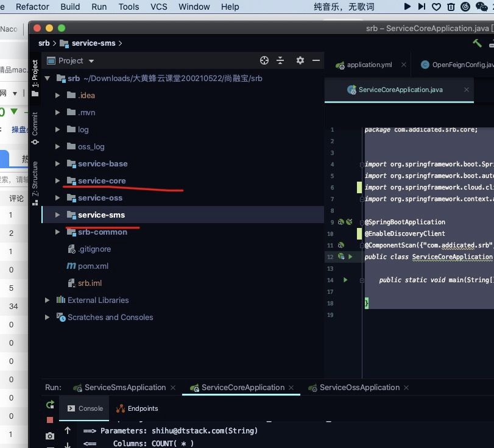The width and height of the screenshot is (494, 448).
Task: Rerun ServiceCoreApplication with the rerun icon
Action: 50,405
